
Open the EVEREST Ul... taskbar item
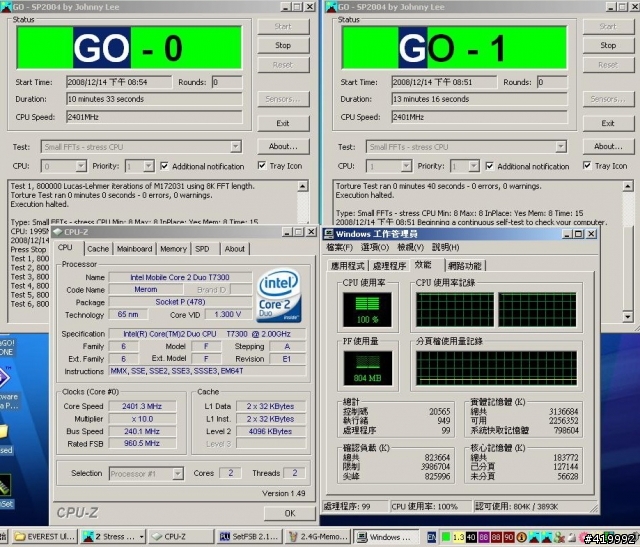tap(44, 536)
